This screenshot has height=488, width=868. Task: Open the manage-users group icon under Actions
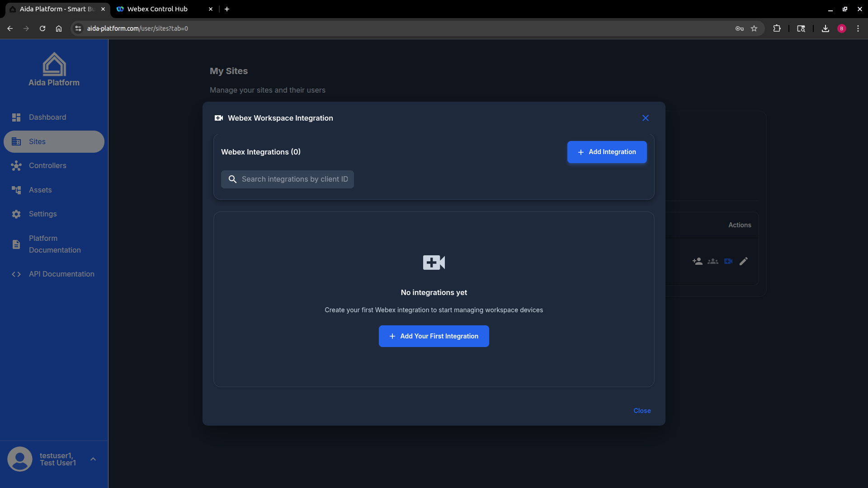(x=712, y=261)
